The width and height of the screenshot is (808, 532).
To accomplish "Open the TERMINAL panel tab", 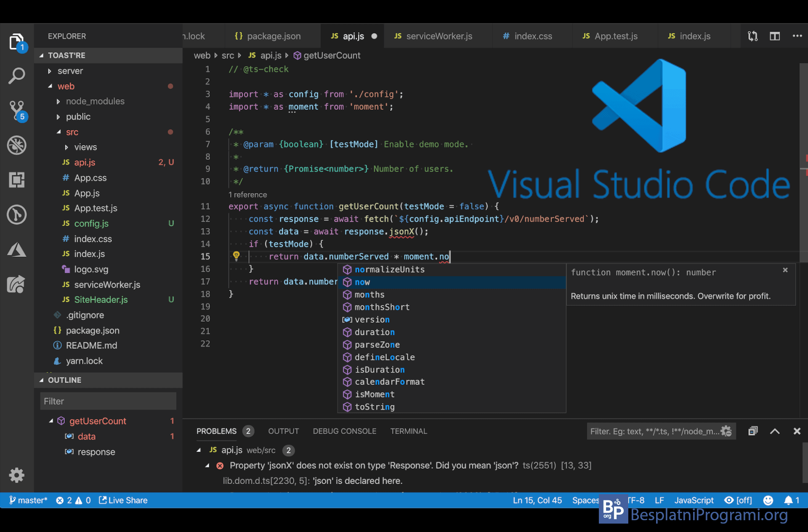I will (x=408, y=431).
